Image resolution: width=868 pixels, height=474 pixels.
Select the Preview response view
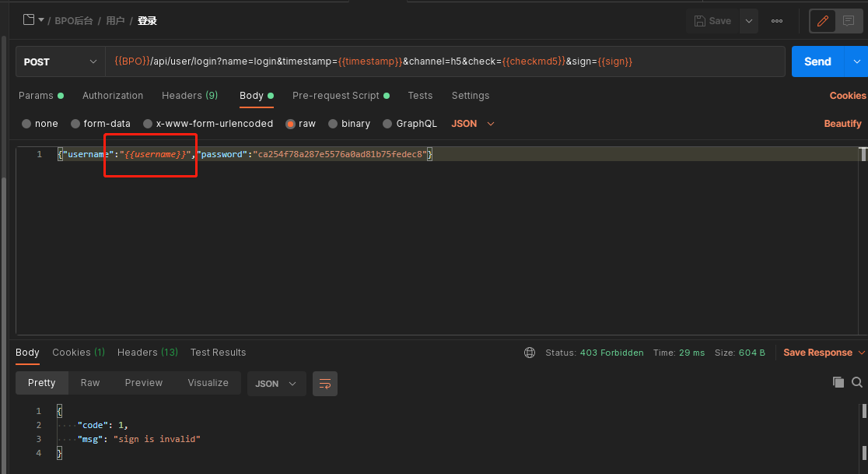144,383
